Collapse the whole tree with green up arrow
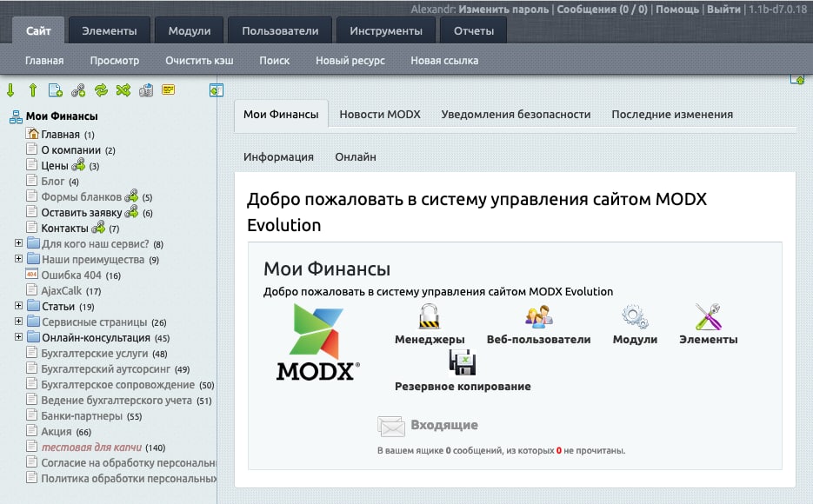This screenshot has height=504, width=813. pos(33,90)
